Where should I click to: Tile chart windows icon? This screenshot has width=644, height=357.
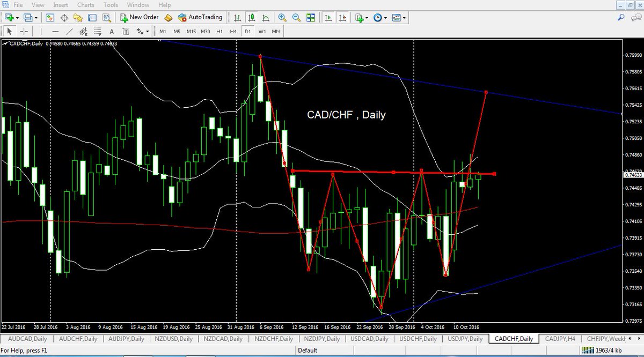311,18
